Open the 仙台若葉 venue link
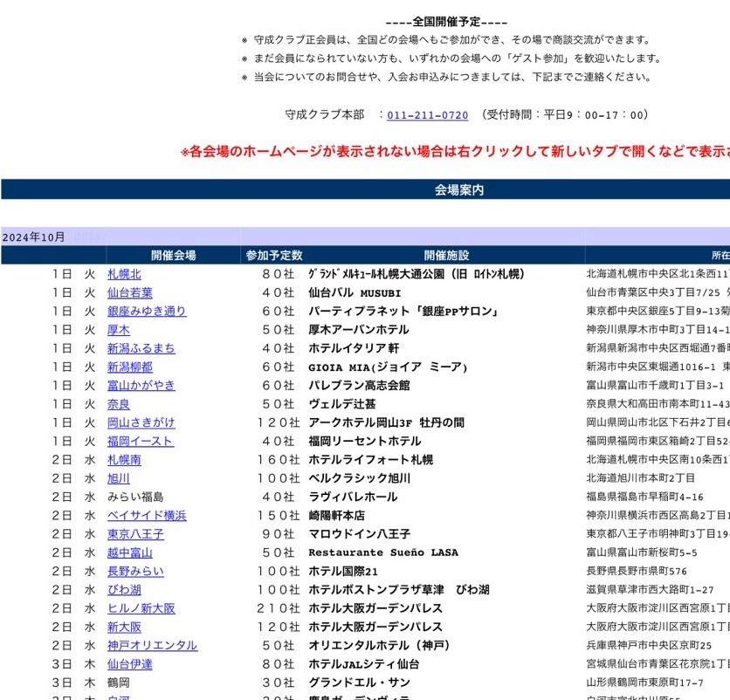This screenshot has width=730, height=700. point(130,292)
